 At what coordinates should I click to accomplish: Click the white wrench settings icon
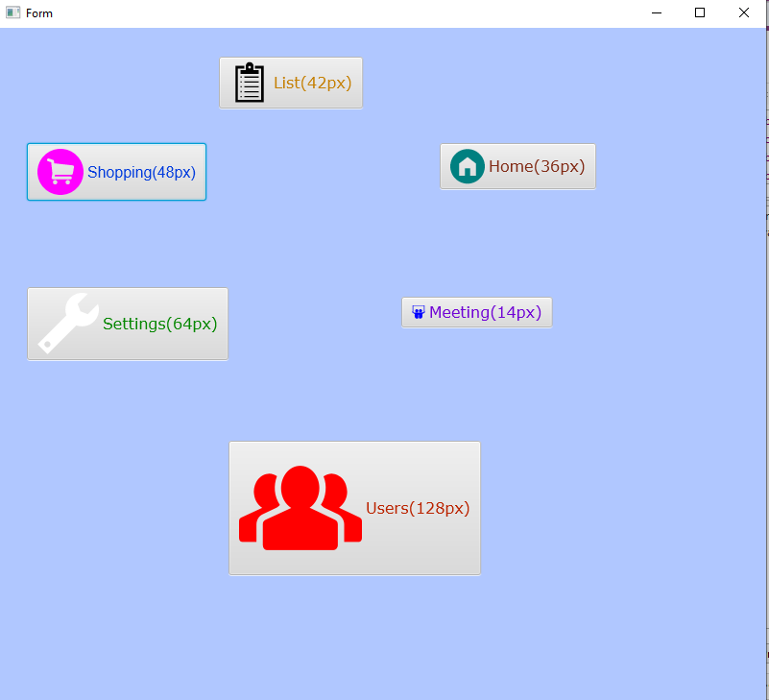[69, 324]
